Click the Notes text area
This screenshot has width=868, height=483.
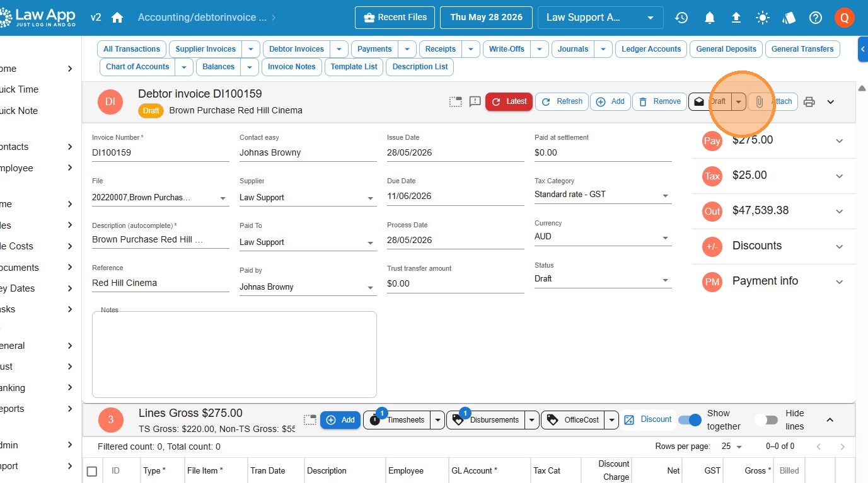tap(234, 355)
